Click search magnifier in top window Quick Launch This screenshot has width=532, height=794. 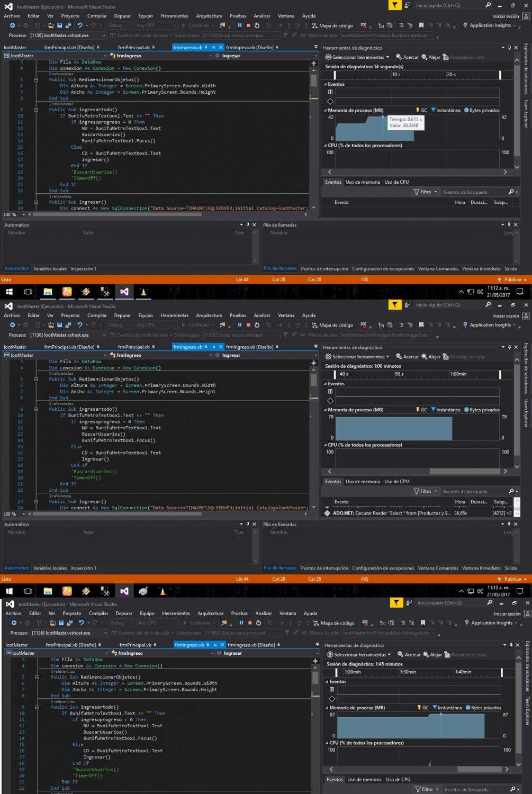tap(488, 5)
